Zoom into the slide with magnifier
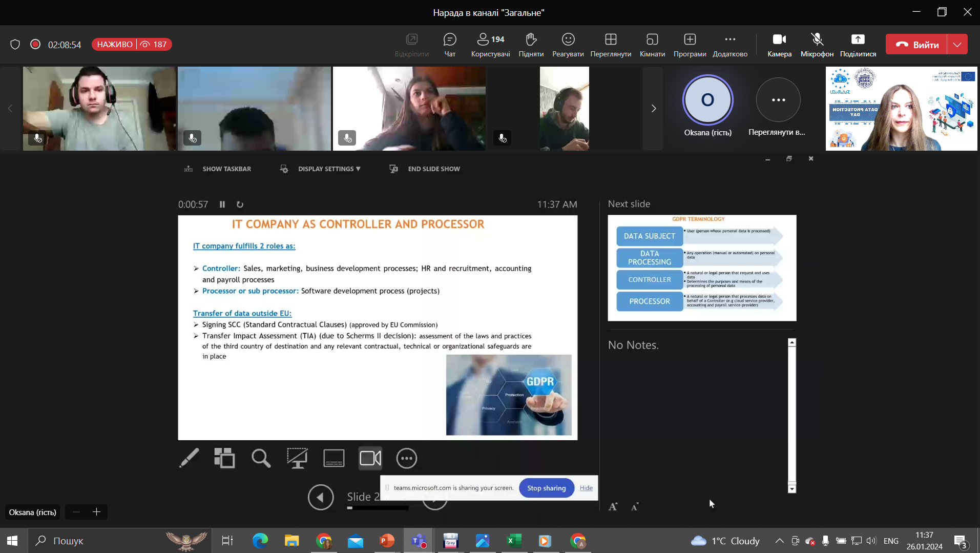Screen dimensions: 980x553 tap(261, 458)
